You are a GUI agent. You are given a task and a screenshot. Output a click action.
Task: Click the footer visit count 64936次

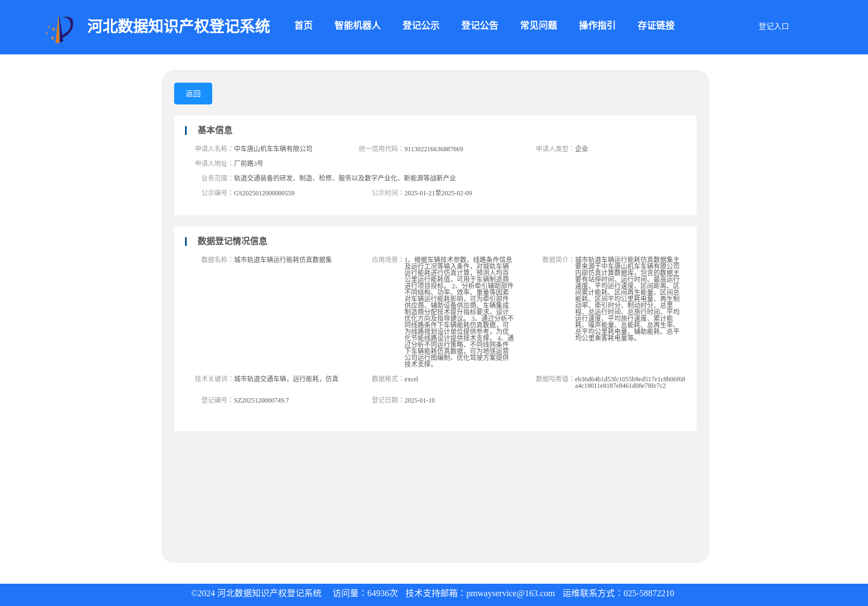pyautogui.click(x=383, y=593)
